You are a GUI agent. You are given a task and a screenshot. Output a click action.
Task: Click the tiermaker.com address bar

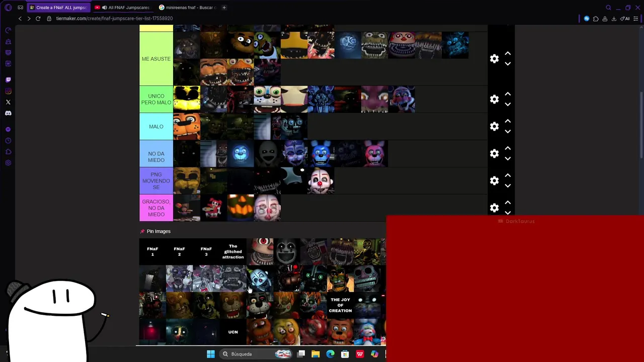tap(114, 19)
